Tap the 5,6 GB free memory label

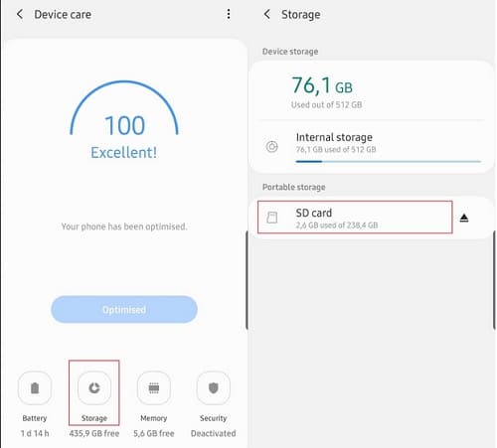(x=154, y=433)
